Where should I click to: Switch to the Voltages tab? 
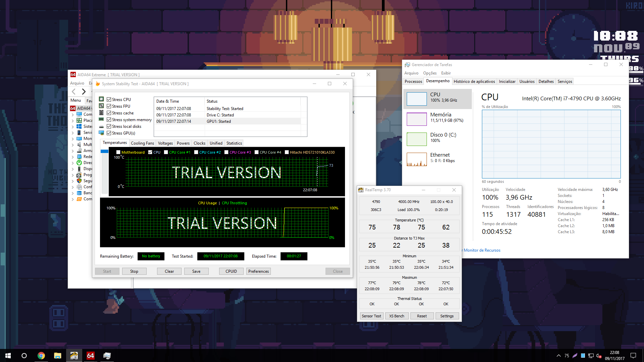(165, 143)
